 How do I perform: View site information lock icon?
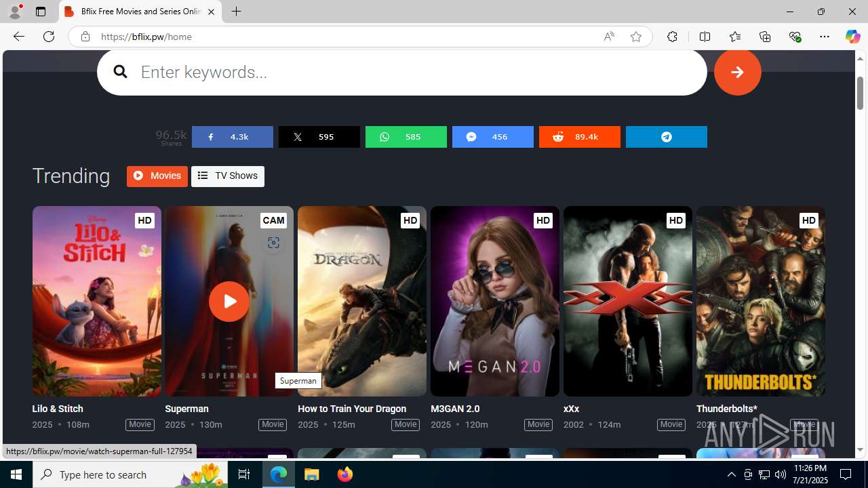pyautogui.click(x=85, y=37)
